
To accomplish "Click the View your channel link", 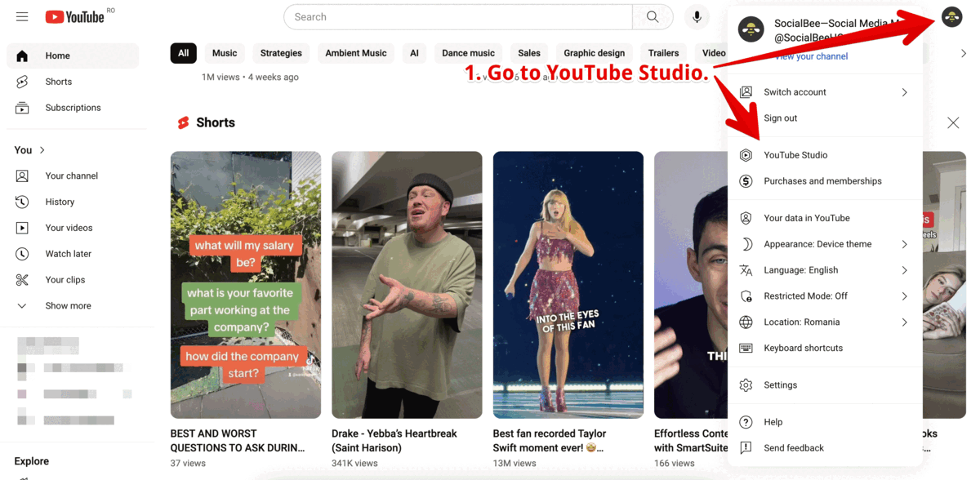I will (811, 56).
